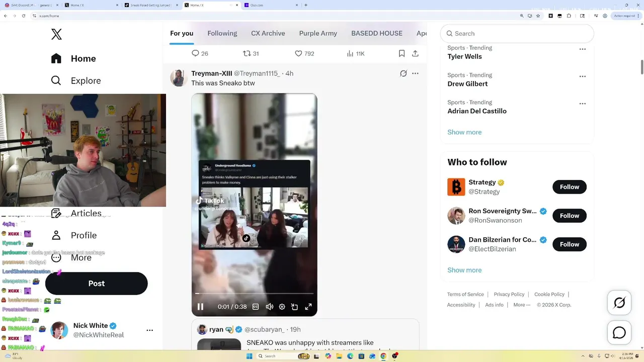Viewport: 644px width, 362px height.
Task: Click the repost icon showing 31
Action: point(247,53)
